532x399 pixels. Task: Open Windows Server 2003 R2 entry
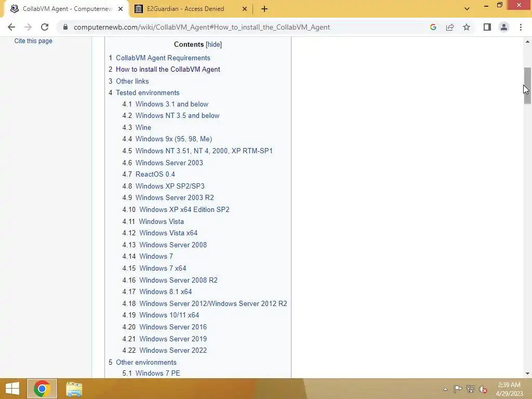(175, 198)
